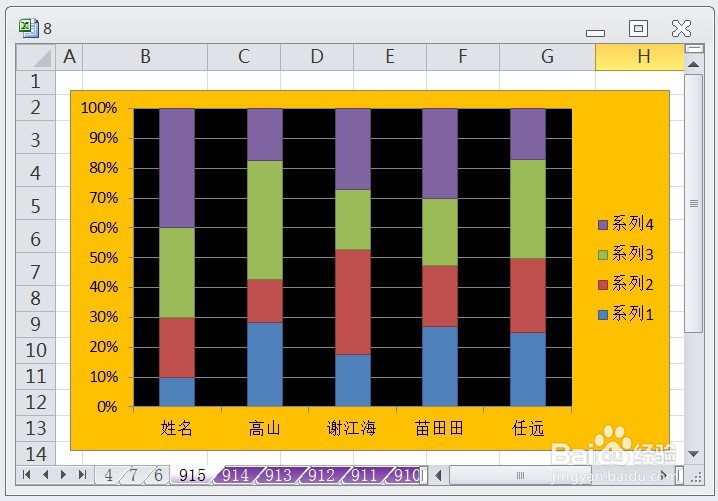The width and height of the screenshot is (718, 501).
Task: Click vertical scrollbar up arrow
Action: click(694, 64)
